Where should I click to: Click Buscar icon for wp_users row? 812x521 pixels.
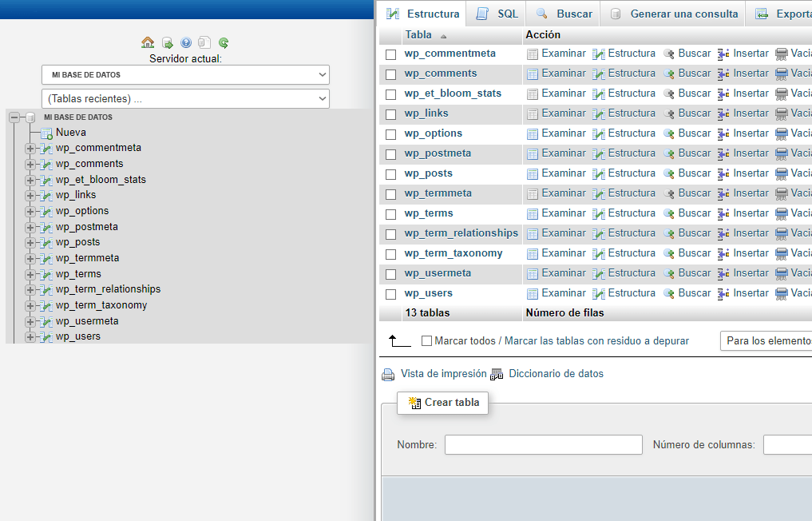click(669, 294)
